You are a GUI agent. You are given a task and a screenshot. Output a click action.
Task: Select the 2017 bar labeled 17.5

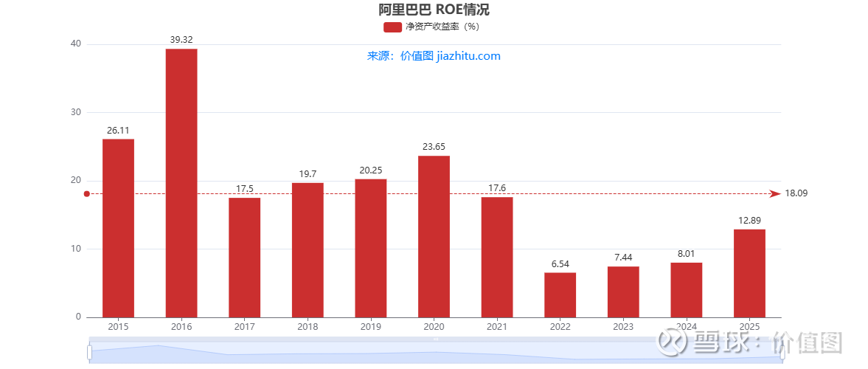tap(245, 258)
